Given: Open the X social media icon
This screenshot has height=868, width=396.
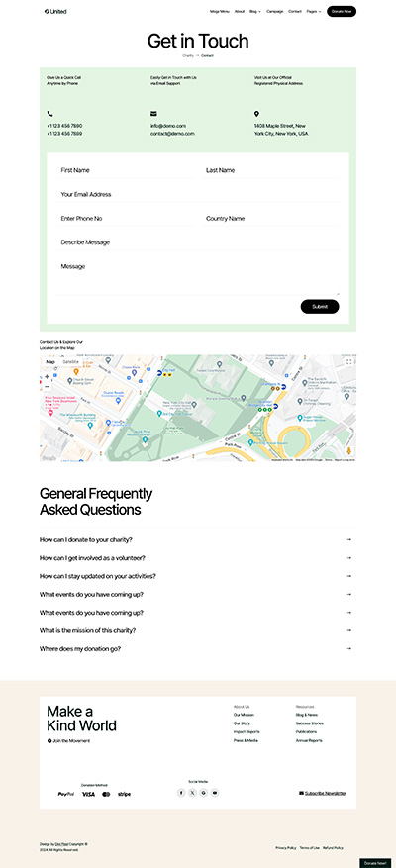Looking at the screenshot, I should tap(192, 793).
